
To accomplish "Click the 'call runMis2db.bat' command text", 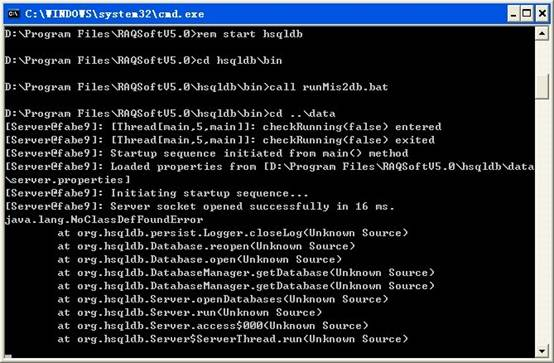I will pyautogui.click(x=329, y=87).
